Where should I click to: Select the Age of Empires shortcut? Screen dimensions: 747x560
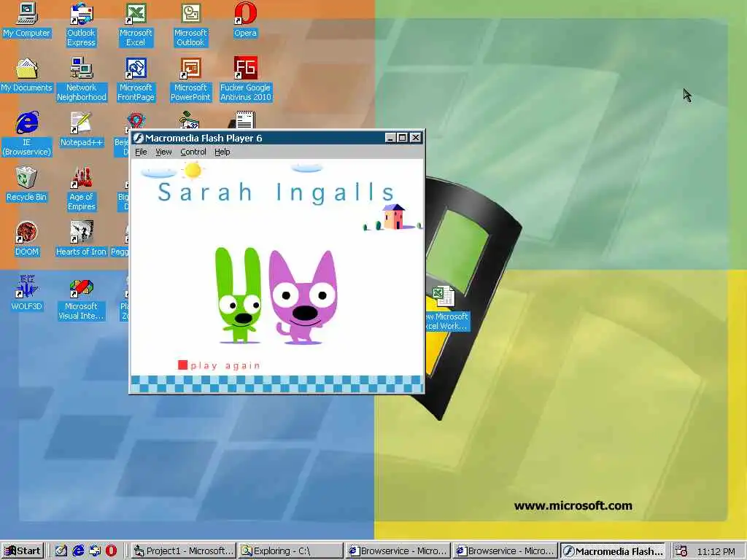pos(82,189)
